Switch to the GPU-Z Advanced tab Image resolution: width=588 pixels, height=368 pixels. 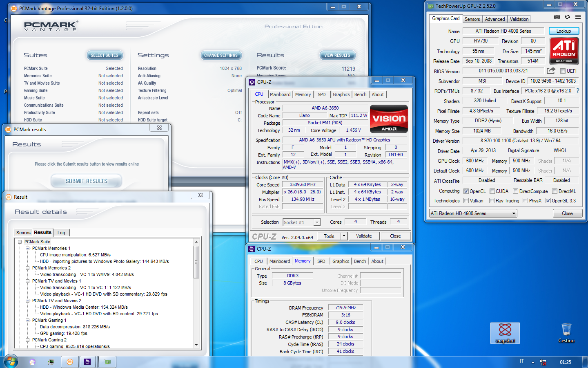pyautogui.click(x=495, y=19)
